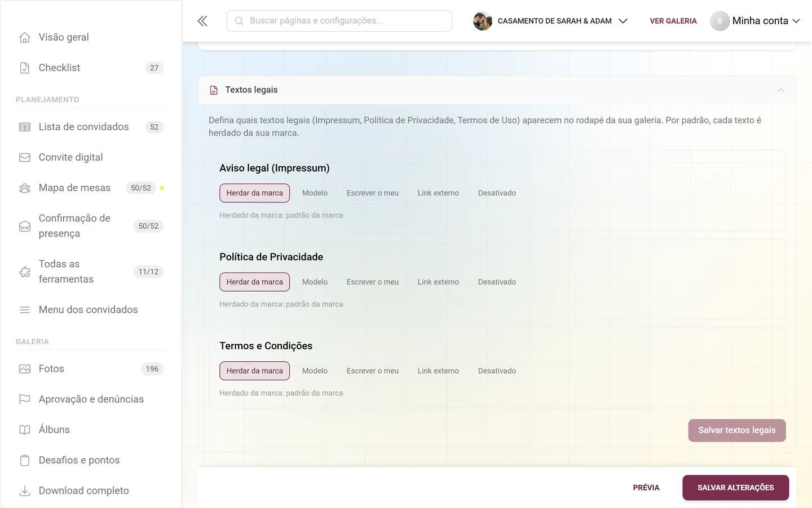Viewport: 812px width, 508px height.
Task: Click the Todas as ferramentas puzzle icon
Action: point(25,272)
